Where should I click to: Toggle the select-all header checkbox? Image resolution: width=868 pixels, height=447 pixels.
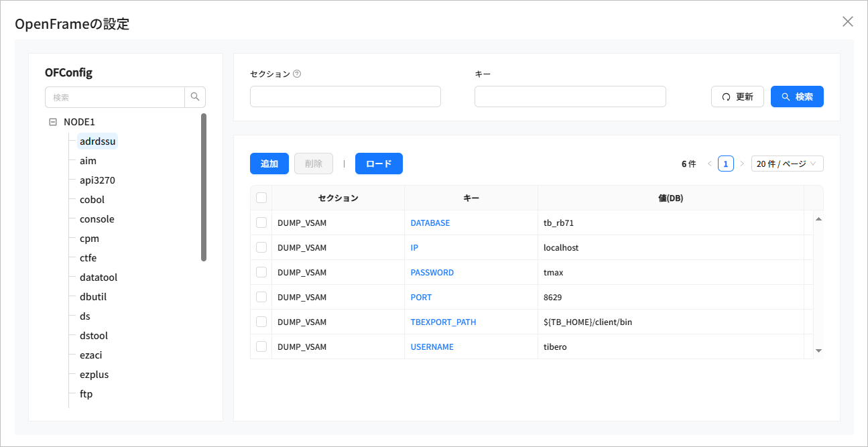tap(261, 198)
